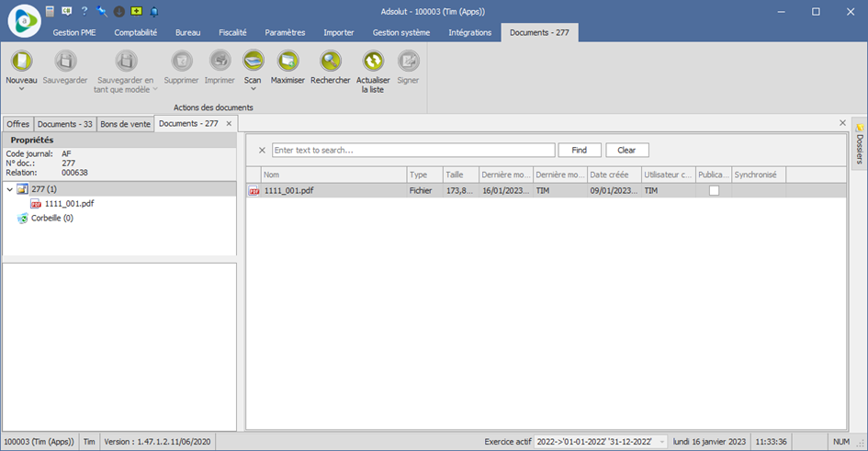868x451 pixels.
Task: Click the Corbeille recycle bin icon
Action: 23,218
